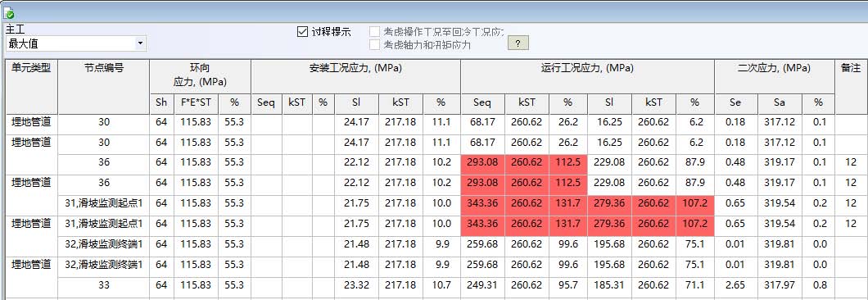Viewport: 868px width, 300px height.
Task: Enable 考虑操作工况至冷工况应力 checkbox
Action: (375, 32)
